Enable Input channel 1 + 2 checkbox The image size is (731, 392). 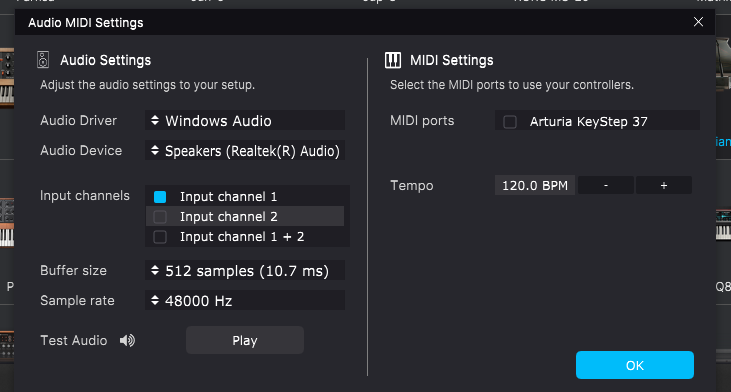160,237
